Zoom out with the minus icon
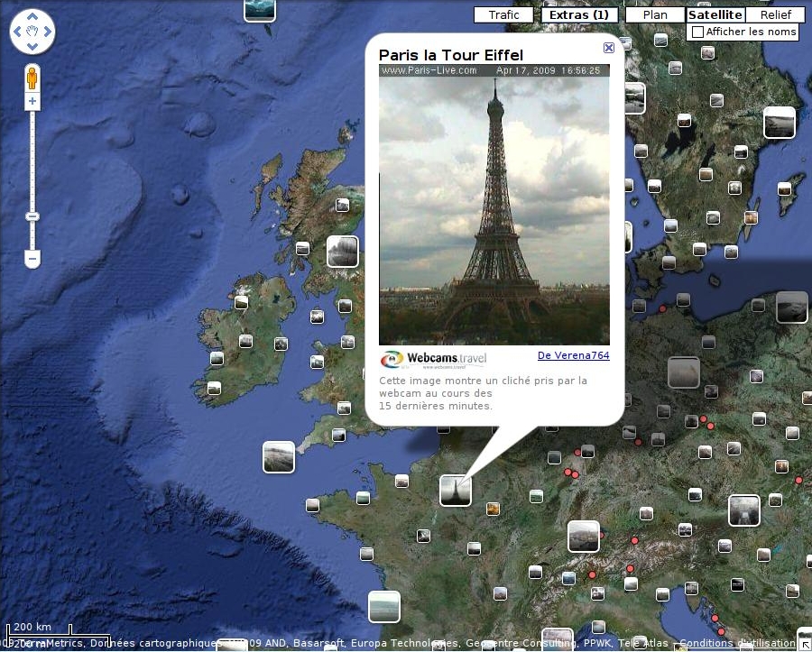The height and width of the screenshot is (652, 812). click(x=32, y=259)
